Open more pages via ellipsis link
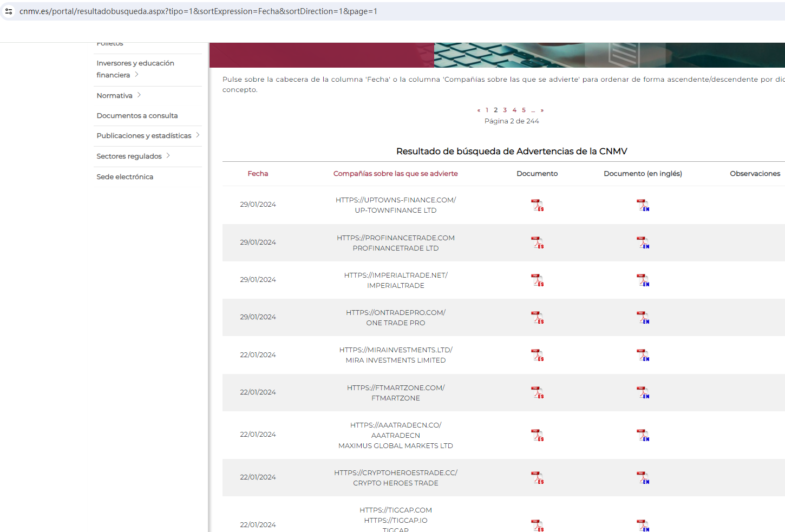The image size is (785, 532). tap(533, 110)
